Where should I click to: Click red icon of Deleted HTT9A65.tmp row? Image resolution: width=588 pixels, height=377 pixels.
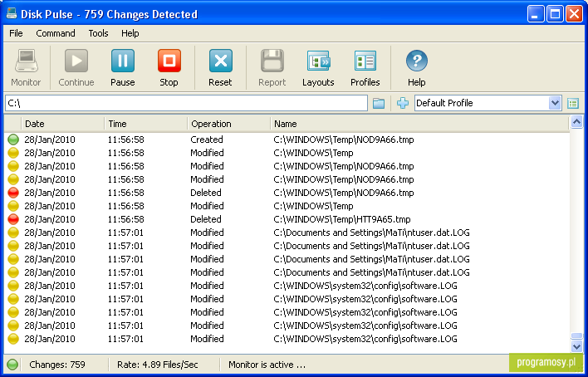[13, 219]
